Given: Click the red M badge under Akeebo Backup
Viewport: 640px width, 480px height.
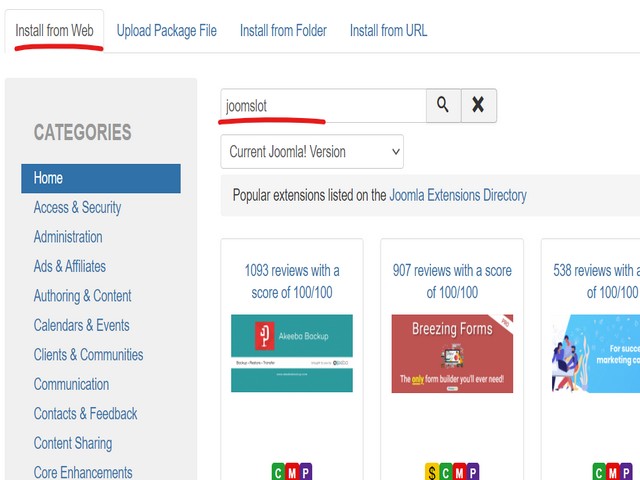Looking at the screenshot, I should [x=292, y=472].
